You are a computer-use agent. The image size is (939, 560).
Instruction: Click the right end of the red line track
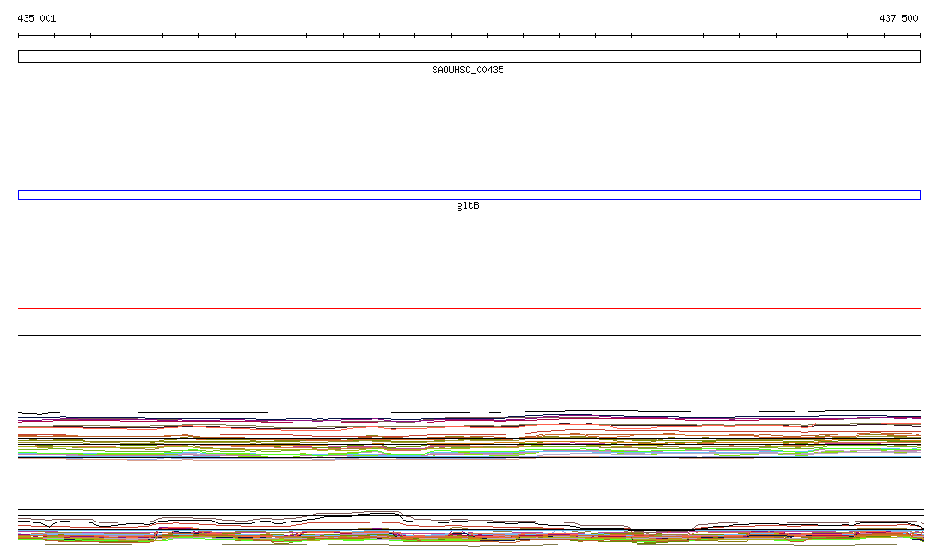pyautogui.click(x=917, y=309)
